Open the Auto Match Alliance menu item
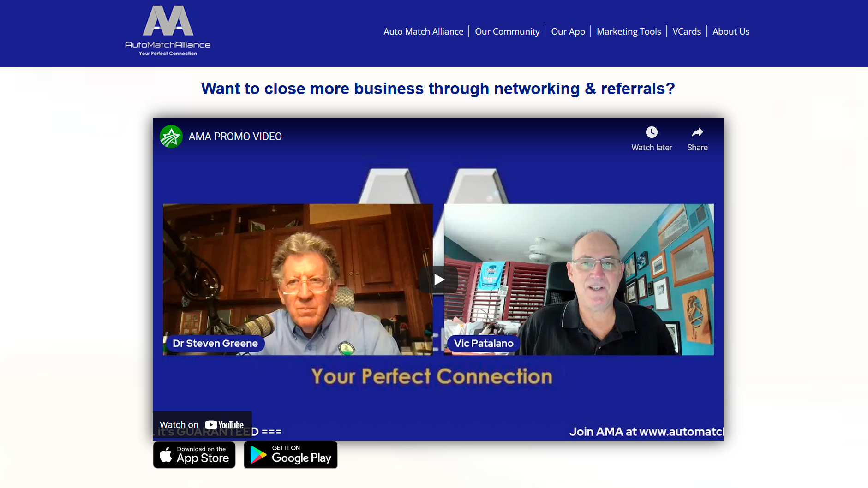 423,31
